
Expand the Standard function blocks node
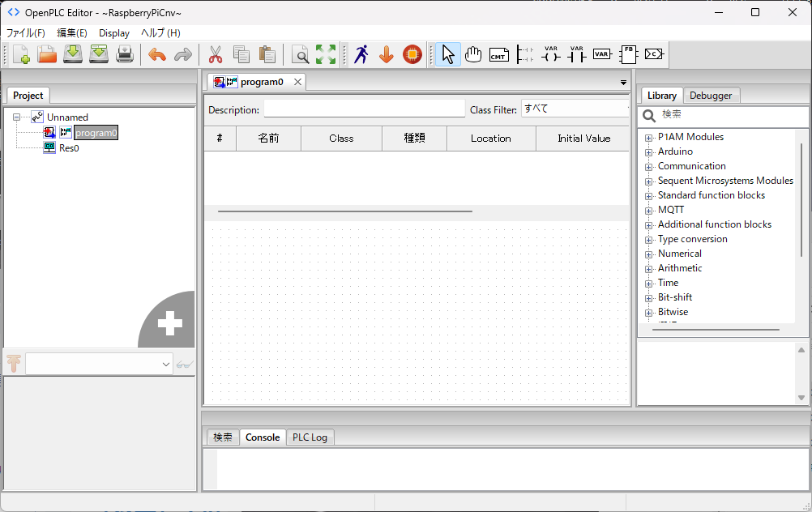pyautogui.click(x=648, y=196)
